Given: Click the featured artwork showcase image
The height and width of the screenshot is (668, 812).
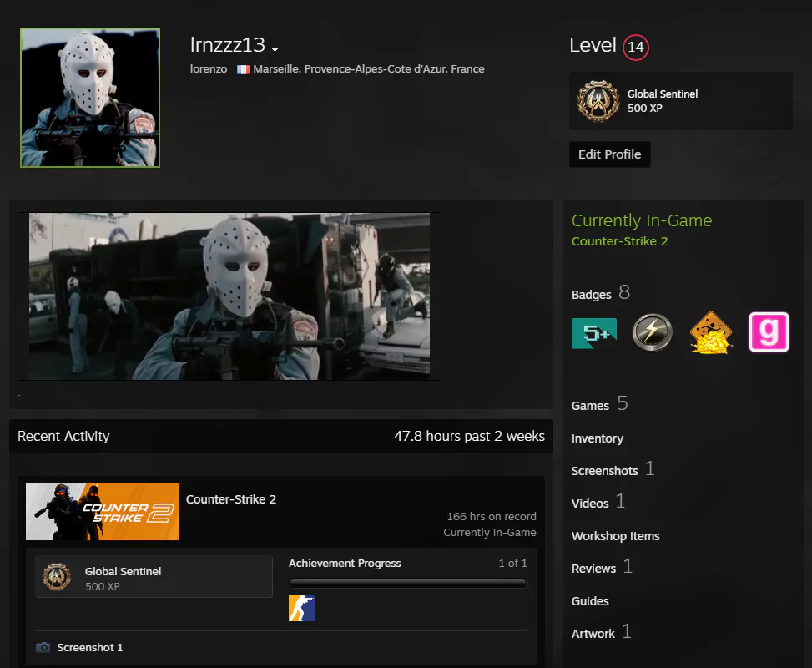Looking at the screenshot, I should coord(229,296).
